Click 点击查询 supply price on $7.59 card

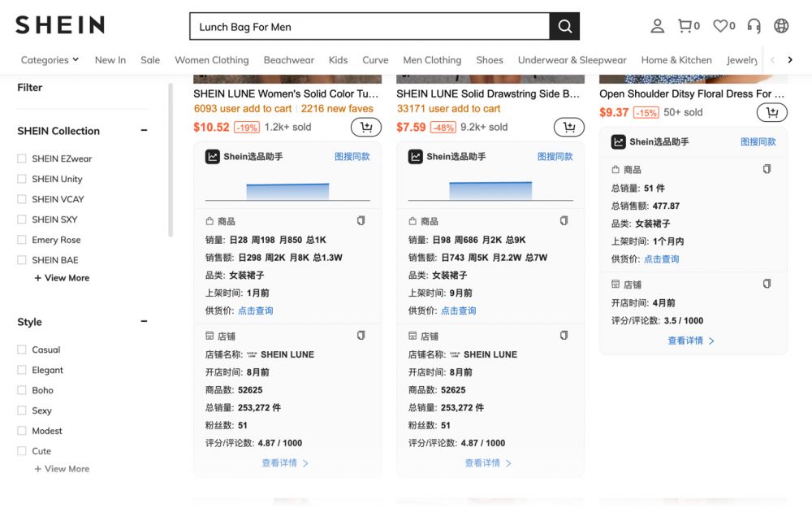click(458, 310)
